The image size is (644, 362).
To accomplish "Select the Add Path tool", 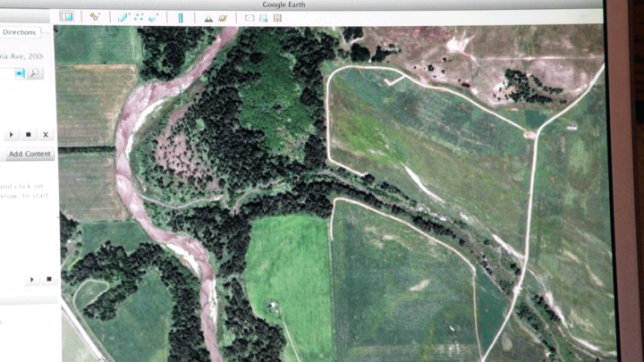I will tap(139, 16).
